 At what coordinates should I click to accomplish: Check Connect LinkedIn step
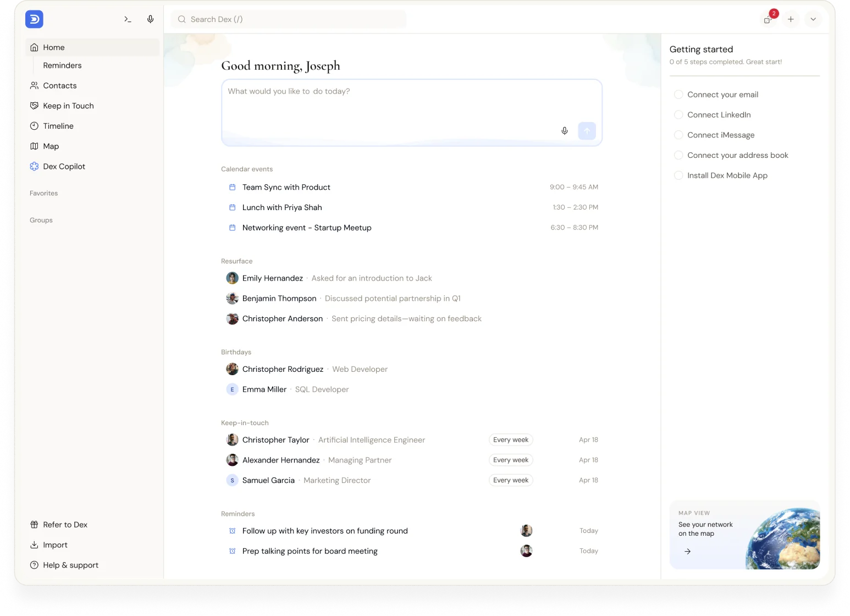tap(678, 115)
